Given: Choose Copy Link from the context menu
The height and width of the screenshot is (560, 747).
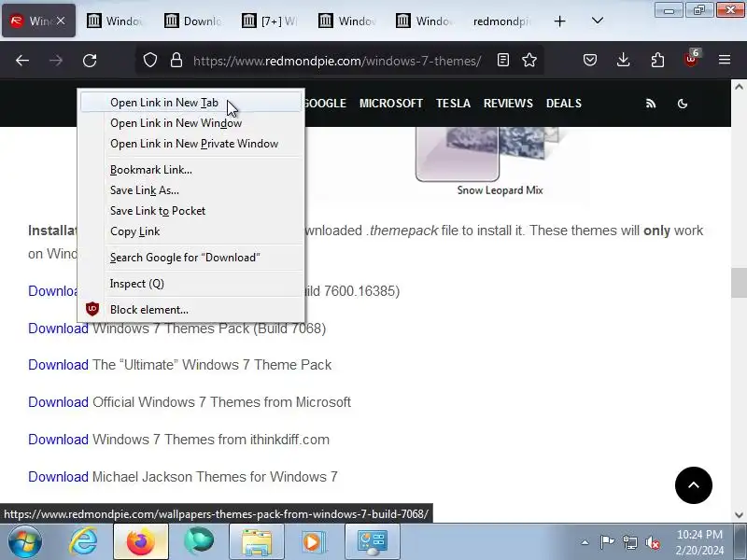Looking at the screenshot, I should [x=190, y=231].
